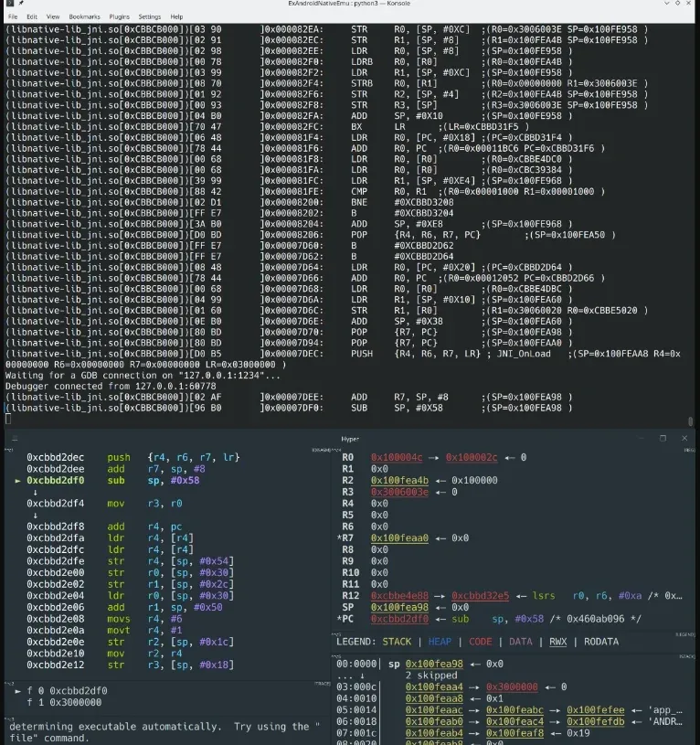Click the Konsole vertical scrollbar handle
The width and height of the screenshot is (700, 745).
click(691, 421)
